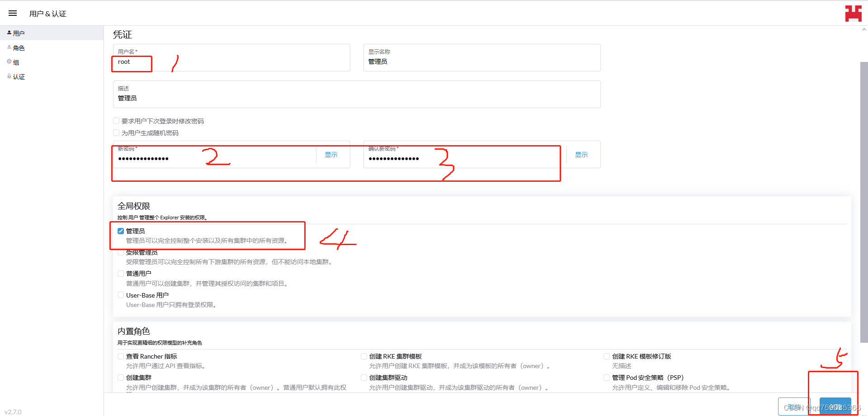Click the 确认新密码 password field
Image resolution: width=868 pixels, height=416 pixels.
pyautogui.click(x=465, y=155)
